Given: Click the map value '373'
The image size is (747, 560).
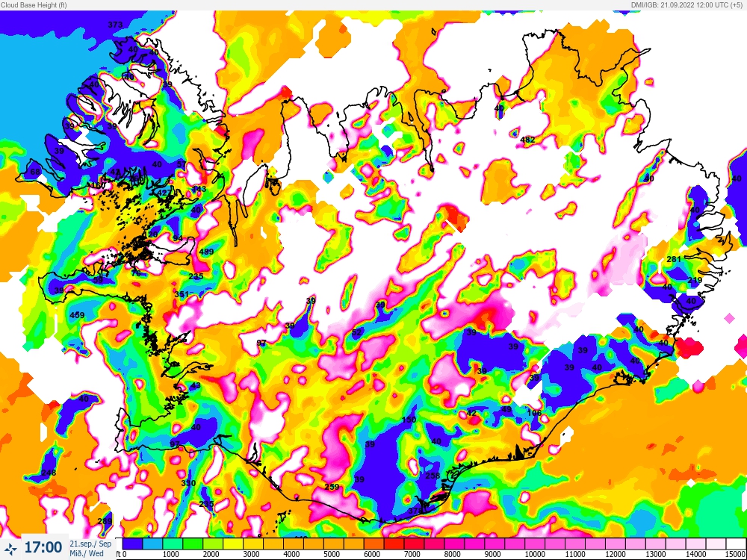Looking at the screenshot, I should click(x=115, y=25).
